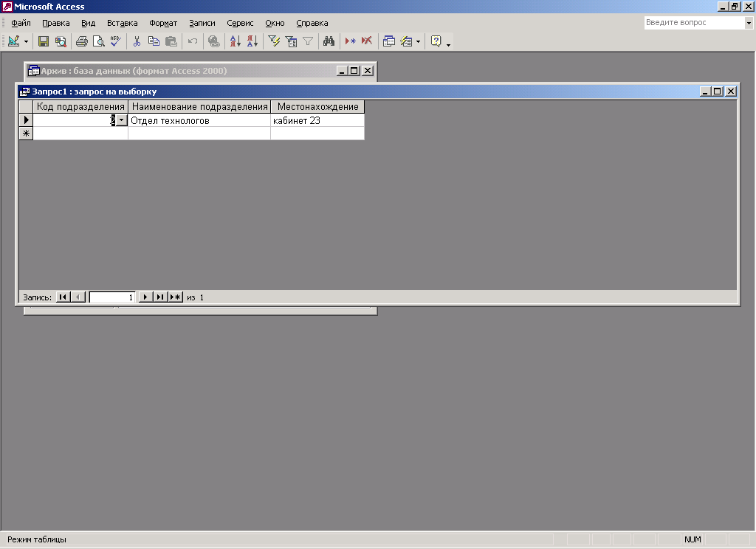756x549 pixels.
Task: Select the 'Код подразделения' column header
Action: [80, 106]
